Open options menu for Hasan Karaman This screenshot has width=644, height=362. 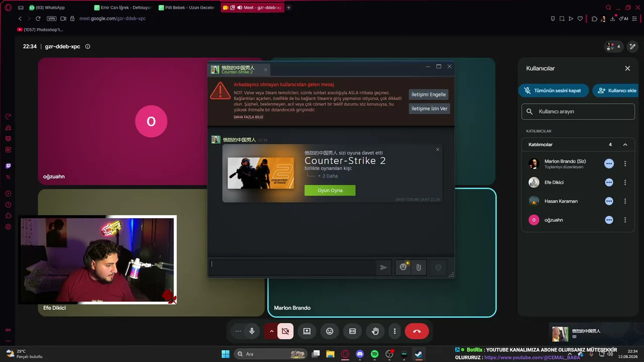tap(625, 201)
